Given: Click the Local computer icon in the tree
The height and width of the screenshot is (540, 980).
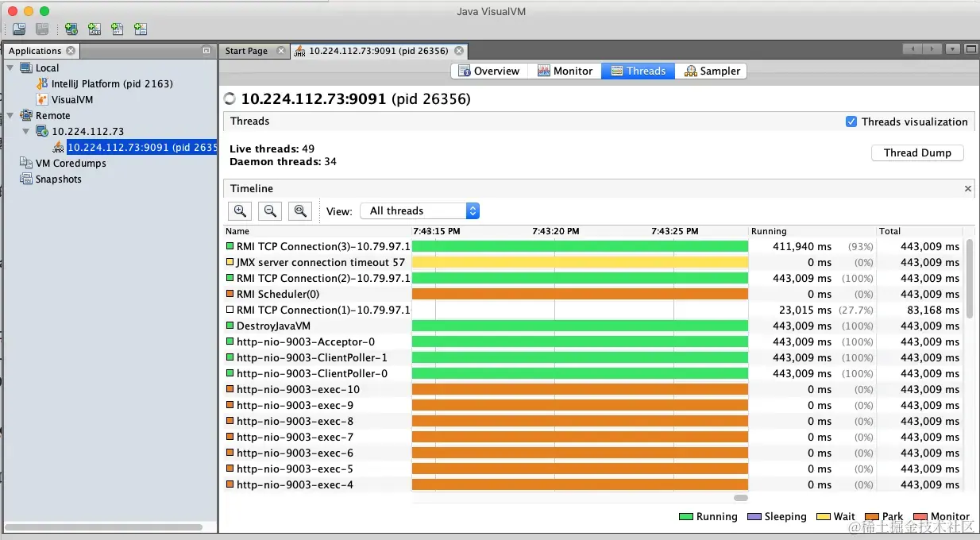Looking at the screenshot, I should pos(26,67).
